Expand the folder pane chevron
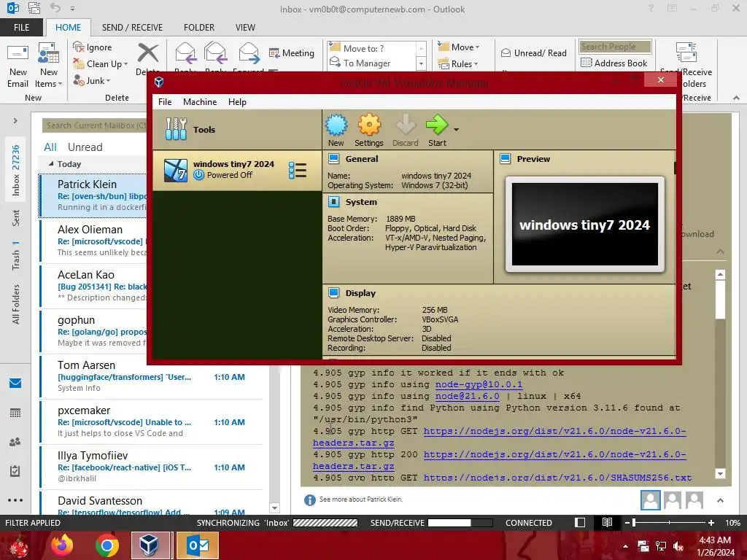The width and height of the screenshot is (747, 560). click(x=15, y=121)
